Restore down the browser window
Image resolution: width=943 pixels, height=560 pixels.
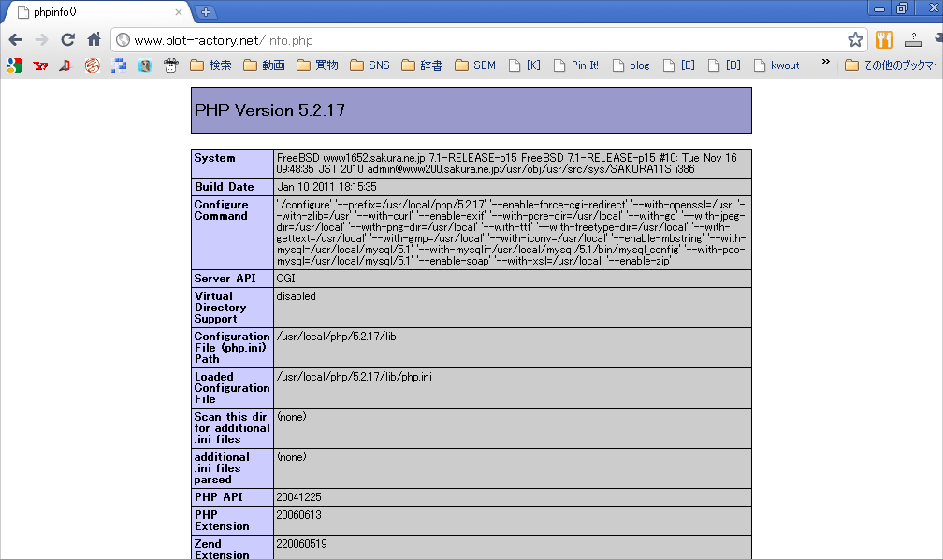point(902,7)
